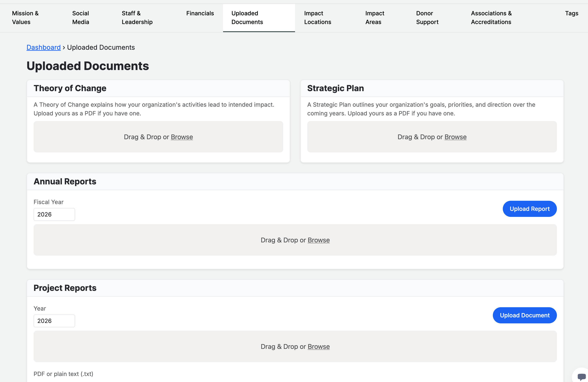This screenshot has width=588, height=382.
Task: Open the Tags tab
Action: point(571,13)
